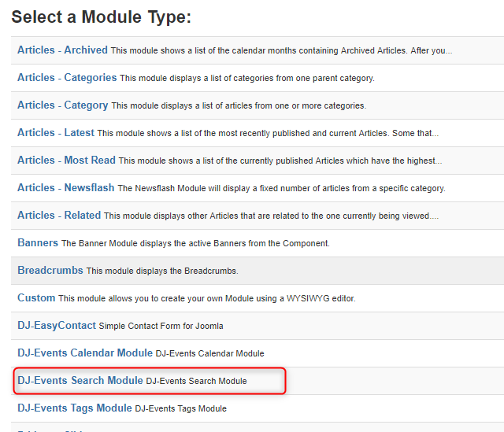Viewport: 504px width, 432px height.
Task: Select the DJ-Events Search Module link
Action: [x=80, y=381]
